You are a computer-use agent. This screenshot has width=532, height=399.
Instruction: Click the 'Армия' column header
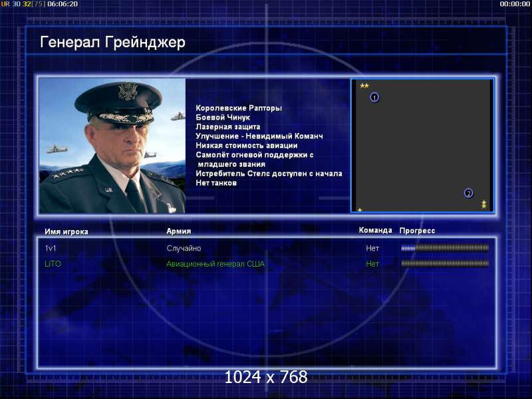(179, 231)
